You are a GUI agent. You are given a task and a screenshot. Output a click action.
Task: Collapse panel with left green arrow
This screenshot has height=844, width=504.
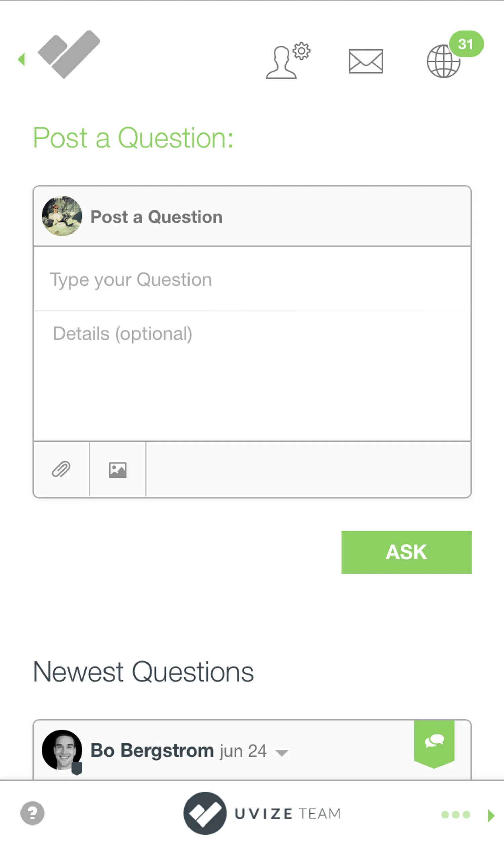[22, 59]
